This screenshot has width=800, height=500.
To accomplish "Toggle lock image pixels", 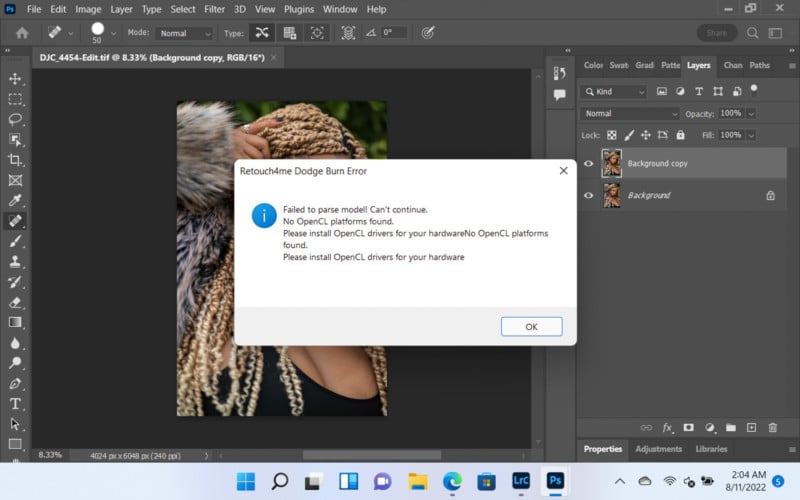I will 629,135.
